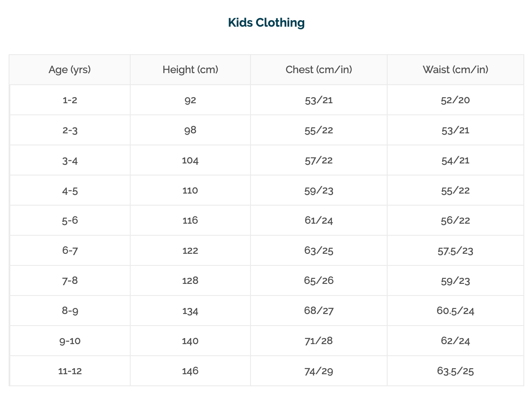Image resolution: width=532 pixels, height=394 pixels.
Task: Click the height value 92
Action: click(190, 100)
